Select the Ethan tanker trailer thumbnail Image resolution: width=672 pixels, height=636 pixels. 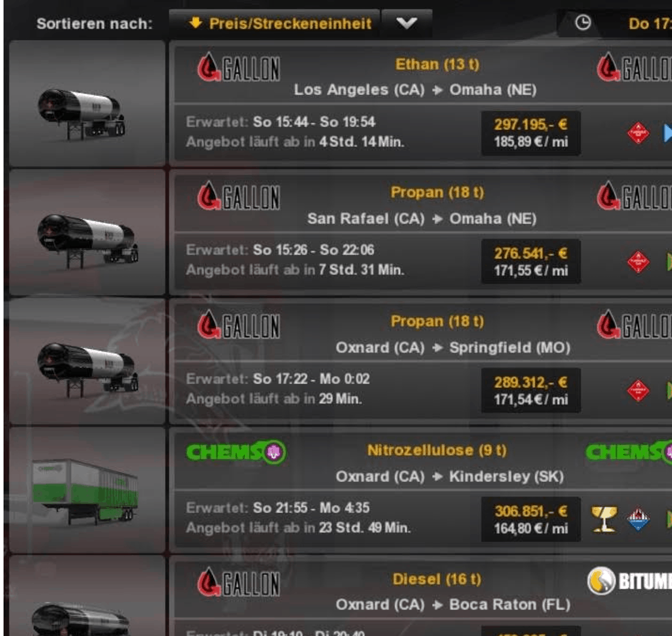(87, 104)
